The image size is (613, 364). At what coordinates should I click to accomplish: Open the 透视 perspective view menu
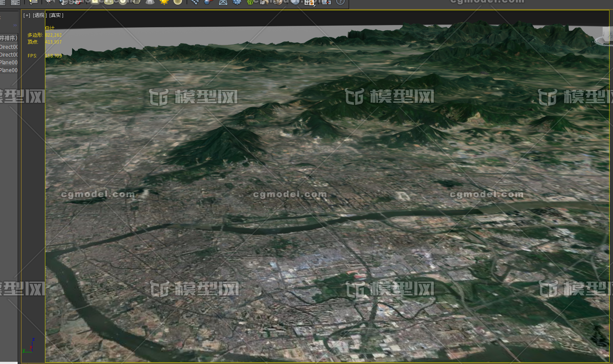tap(39, 15)
